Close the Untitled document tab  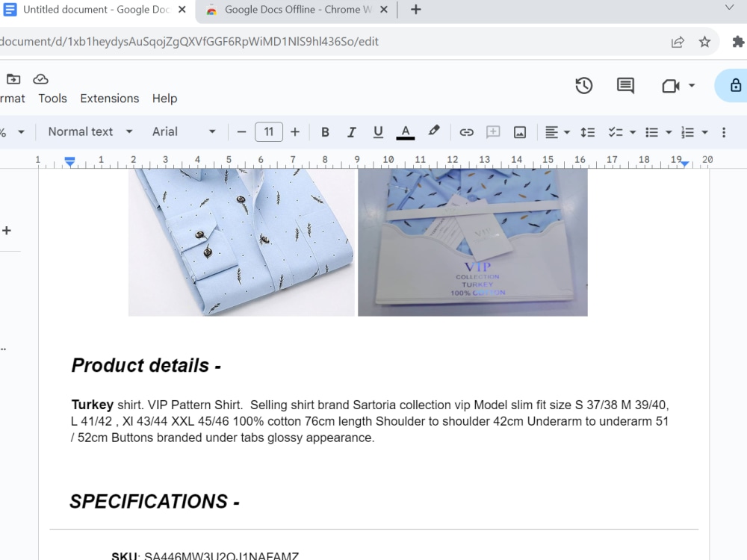point(182,10)
